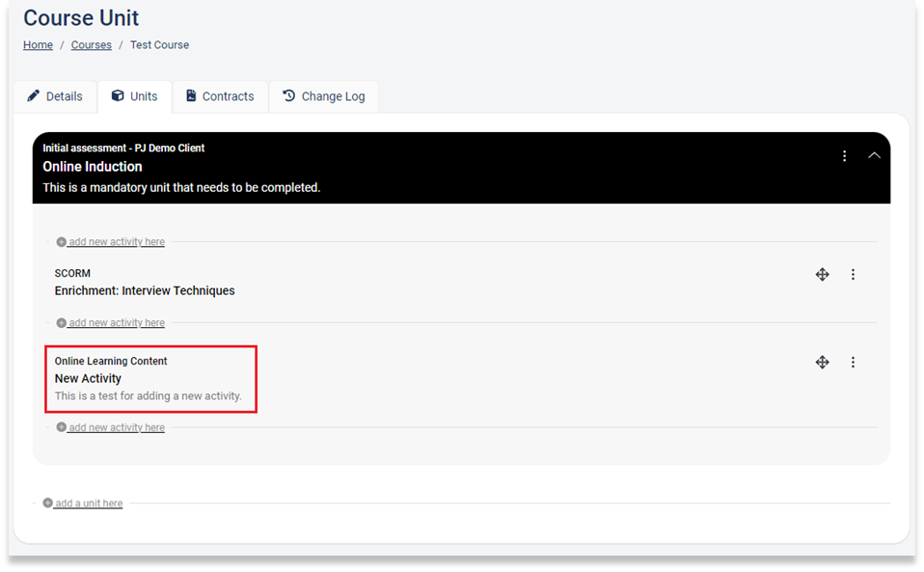Click plus icon below New Activity

pyautogui.click(x=61, y=427)
